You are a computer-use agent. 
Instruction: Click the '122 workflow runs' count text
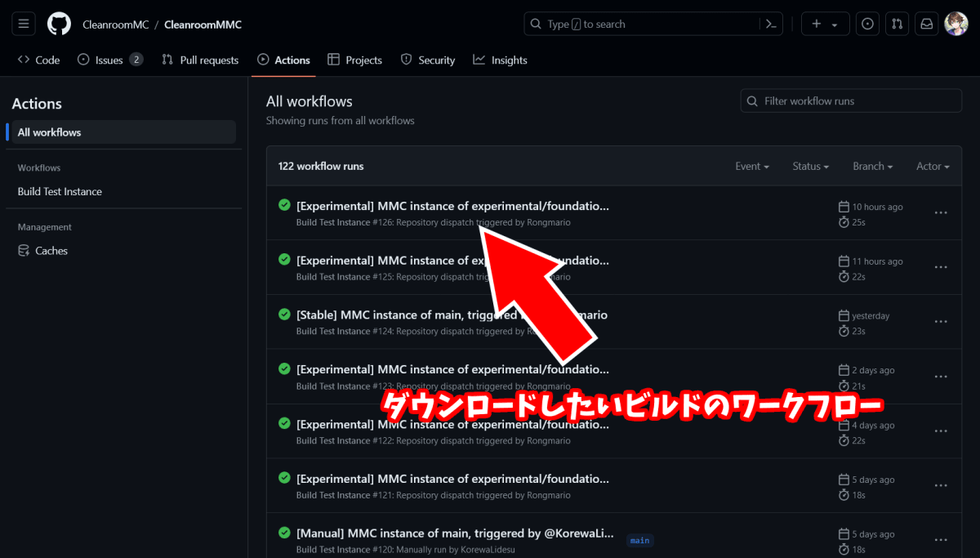pos(321,166)
